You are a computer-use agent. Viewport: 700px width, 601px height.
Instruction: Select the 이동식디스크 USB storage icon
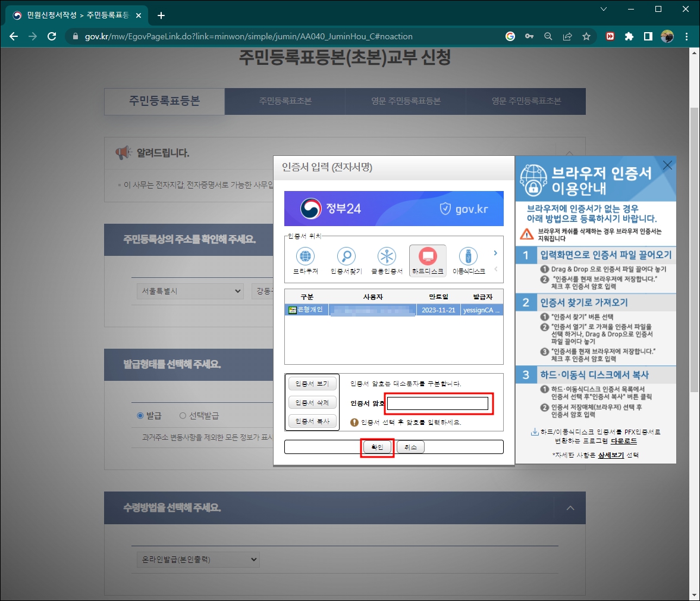[468, 258]
